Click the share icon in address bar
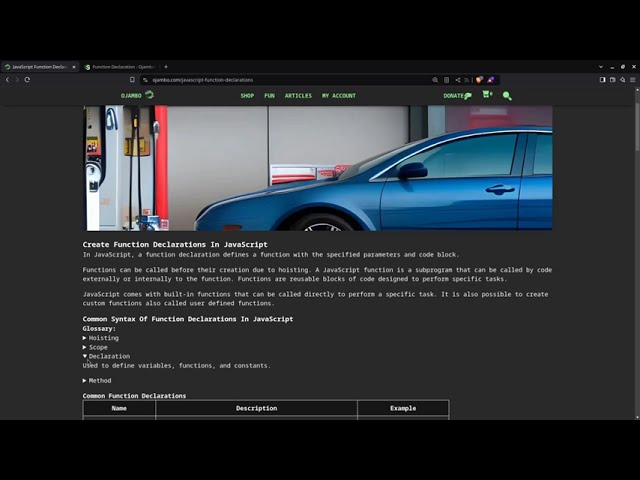This screenshot has height=480, width=640. [x=458, y=80]
